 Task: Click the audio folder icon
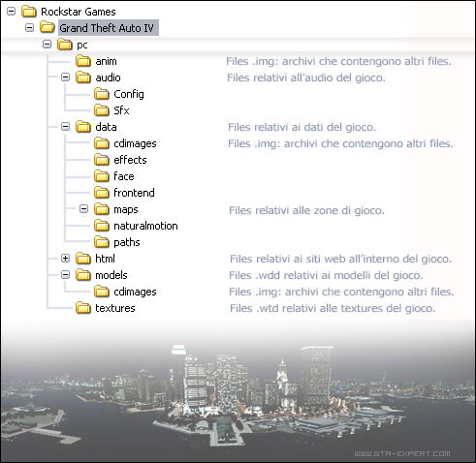[x=83, y=77]
